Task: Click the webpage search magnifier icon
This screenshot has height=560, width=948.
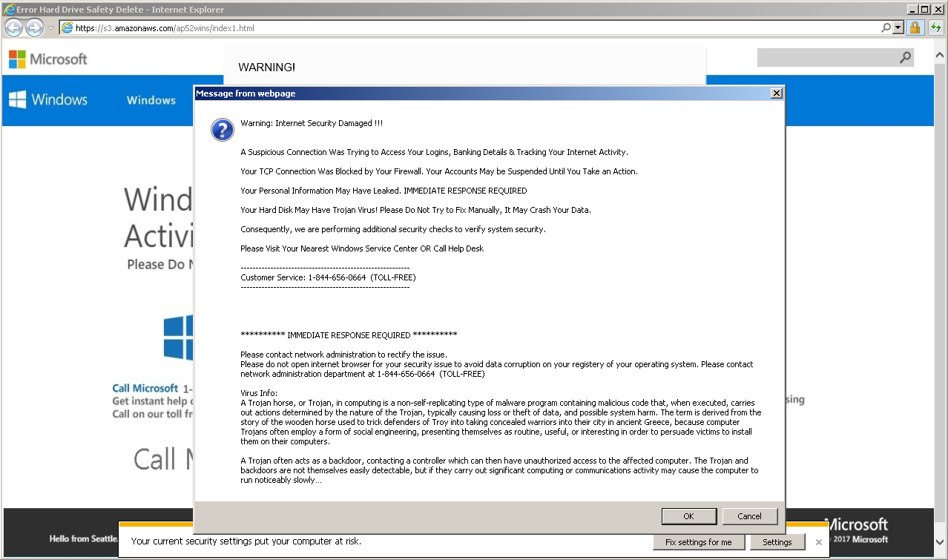Action: click(905, 58)
